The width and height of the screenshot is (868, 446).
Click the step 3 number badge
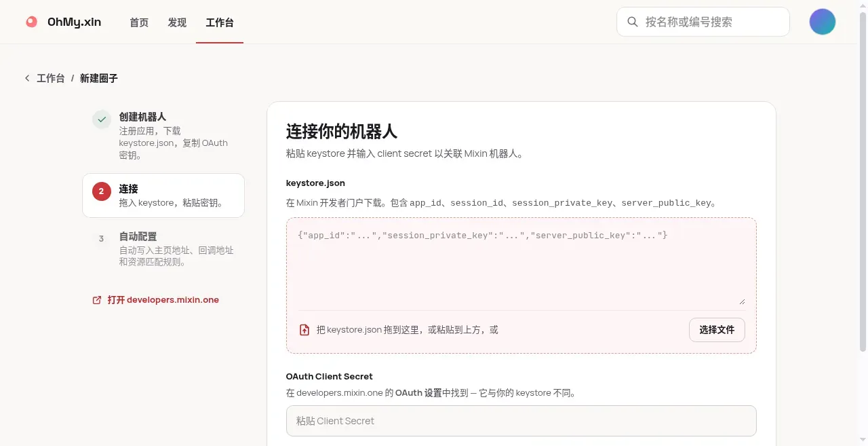point(102,239)
